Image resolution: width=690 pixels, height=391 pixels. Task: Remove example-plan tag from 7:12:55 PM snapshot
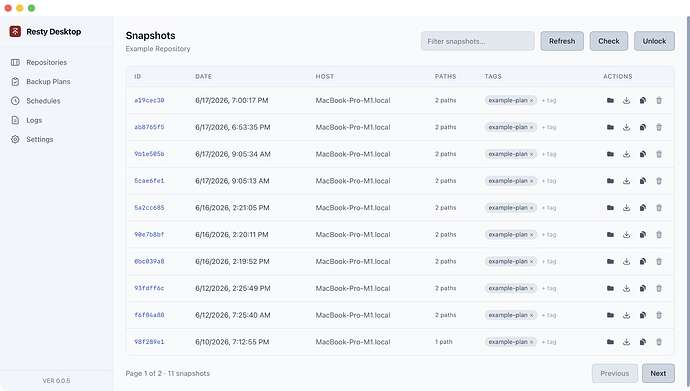click(x=532, y=342)
